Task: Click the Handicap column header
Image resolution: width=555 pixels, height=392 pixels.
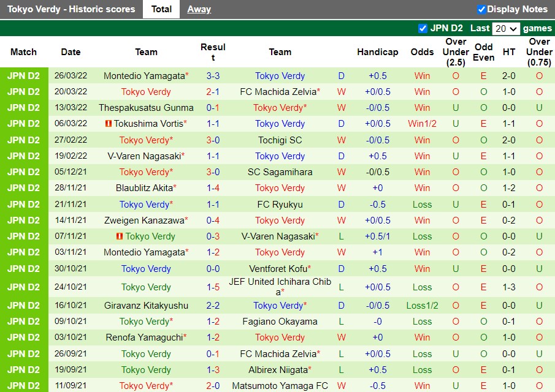Action: (x=378, y=52)
